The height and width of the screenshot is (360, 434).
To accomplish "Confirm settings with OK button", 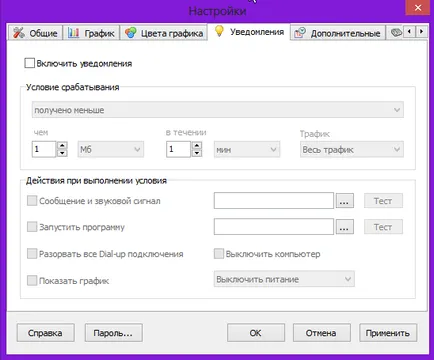I will pos(256,333).
